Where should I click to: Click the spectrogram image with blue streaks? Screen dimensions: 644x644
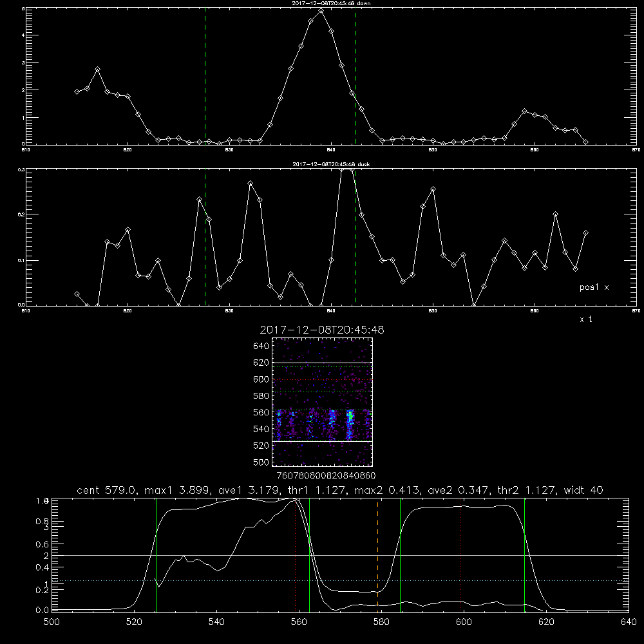323,402
